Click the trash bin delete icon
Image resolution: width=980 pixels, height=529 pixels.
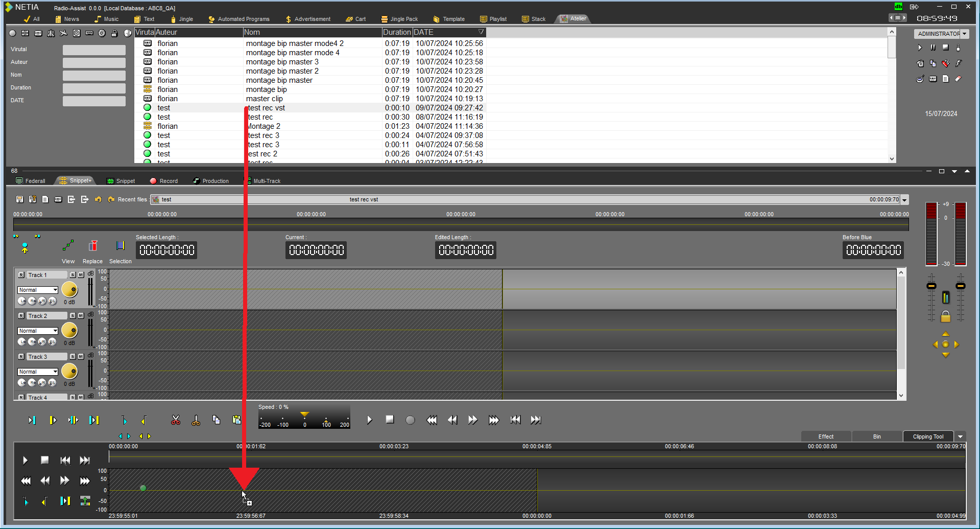[x=920, y=64]
